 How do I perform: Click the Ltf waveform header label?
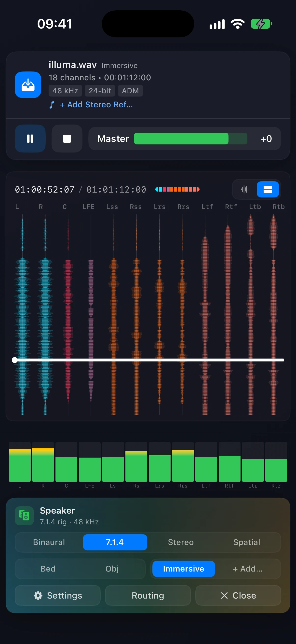click(x=207, y=207)
